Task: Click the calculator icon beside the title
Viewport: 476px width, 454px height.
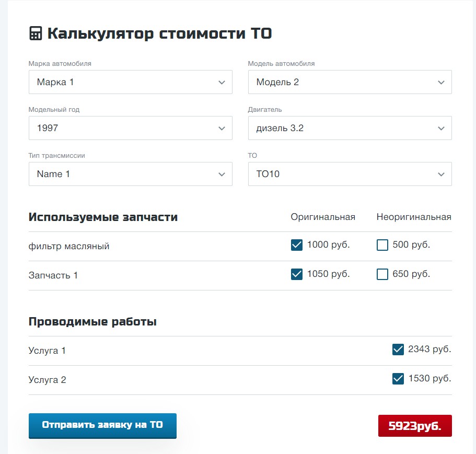Action: [36, 34]
